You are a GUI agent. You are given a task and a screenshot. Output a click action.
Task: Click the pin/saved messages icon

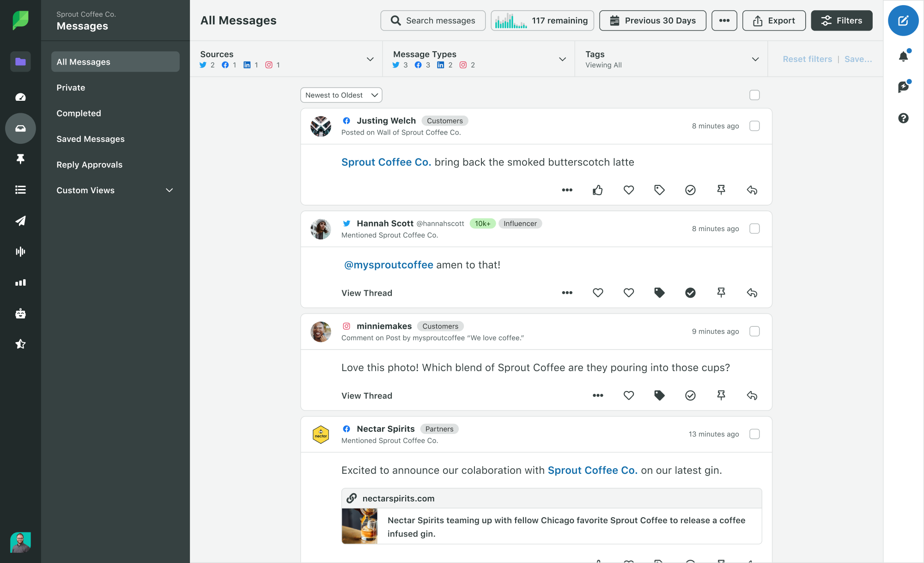[20, 159]
